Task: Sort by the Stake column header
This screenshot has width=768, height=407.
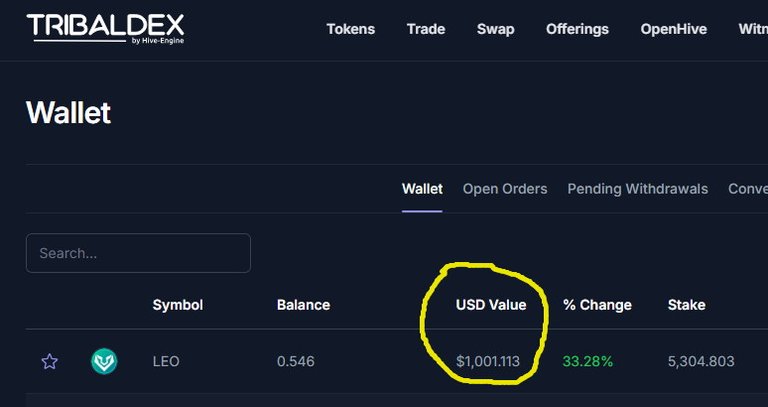Action: pos(687,305)
